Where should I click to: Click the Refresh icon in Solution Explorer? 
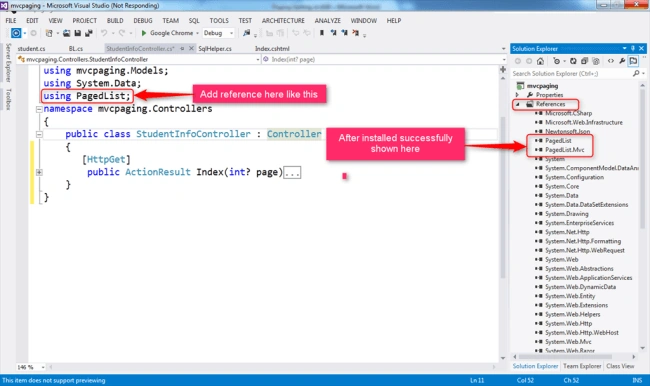pos(573,61)
